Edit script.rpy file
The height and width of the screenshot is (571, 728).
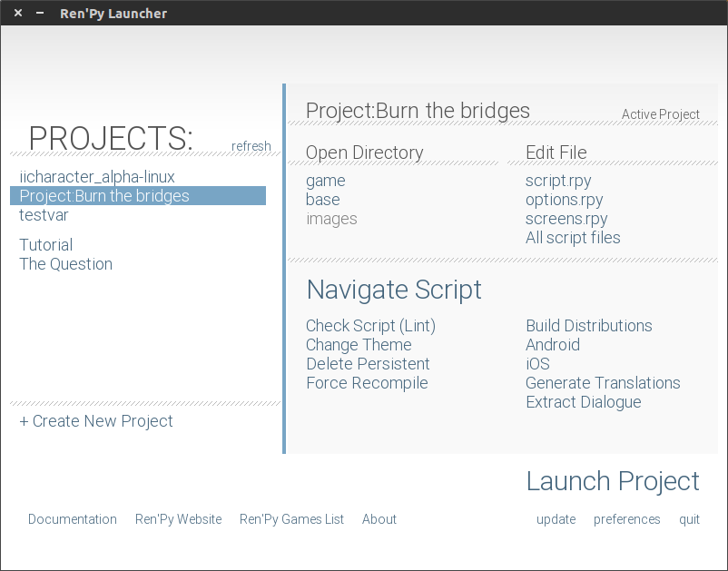[x=558, y=181]
